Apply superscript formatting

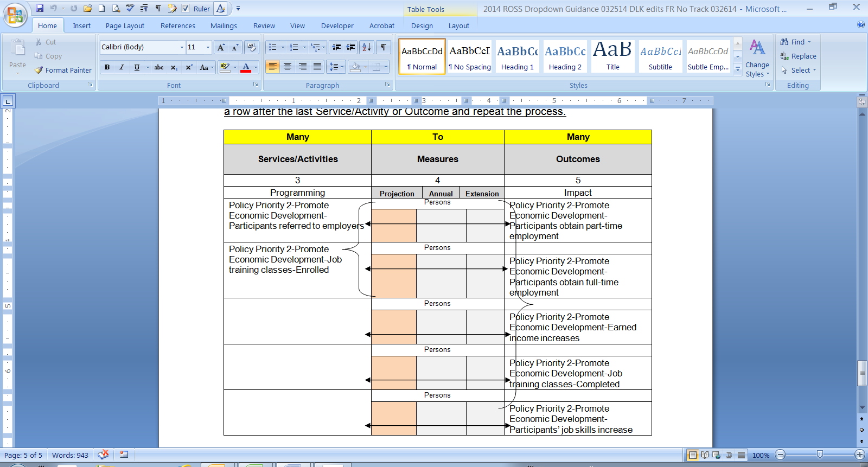click(189, 67)
